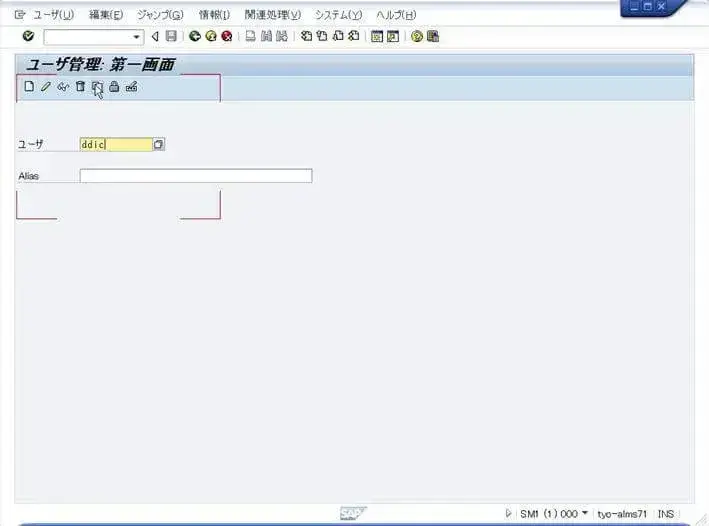Go to Previous Page icon

(322, 36)
